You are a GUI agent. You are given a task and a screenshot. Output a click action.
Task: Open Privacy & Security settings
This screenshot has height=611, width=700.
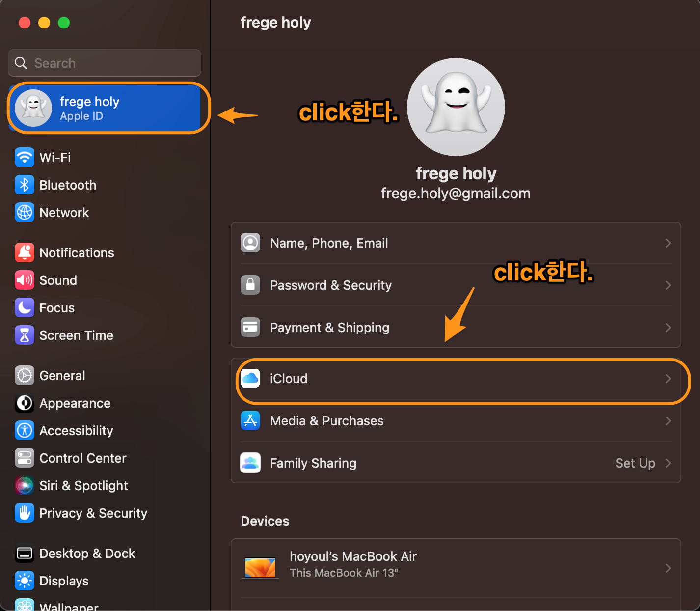(93, 513)
